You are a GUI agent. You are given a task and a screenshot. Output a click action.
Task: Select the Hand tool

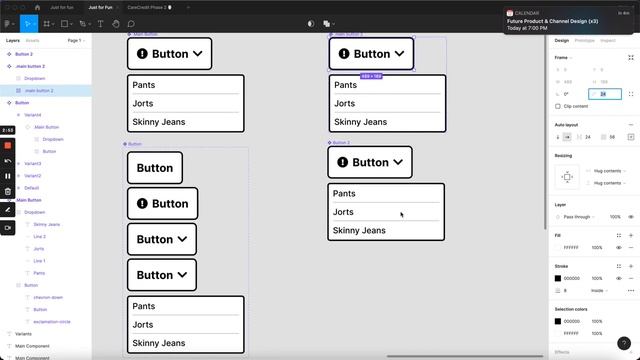(x=116, y=24)
